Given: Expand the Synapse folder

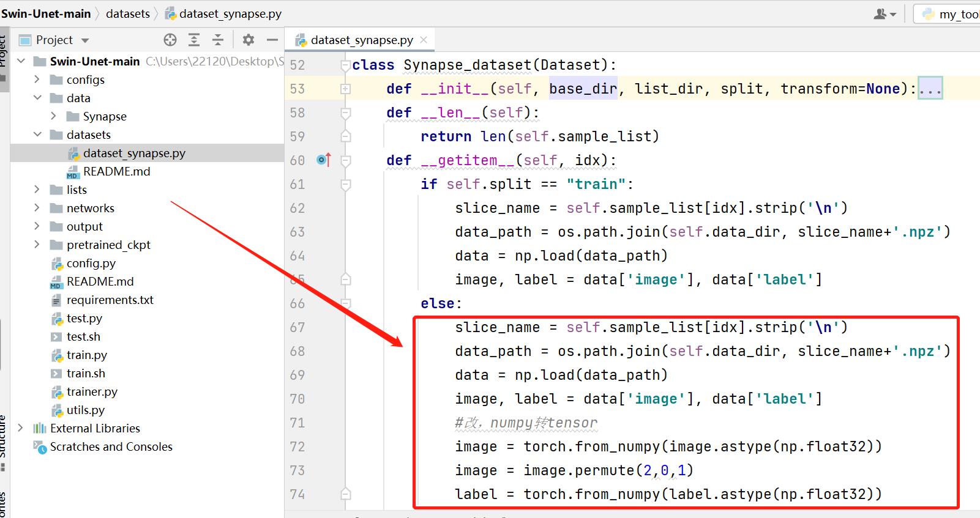Looking at the screenshot, I should click(54, 116).
